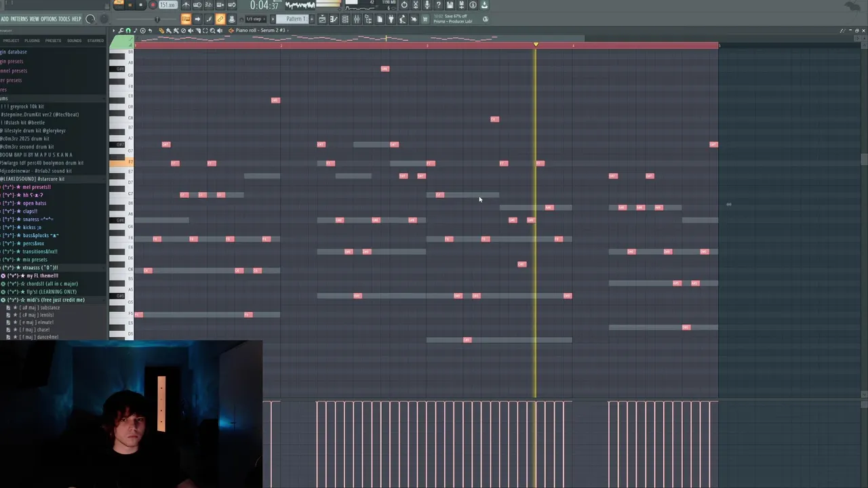Click the time display showing 0:04:37
This screenshot has height=488, width=868.
[x=264, y=5]
